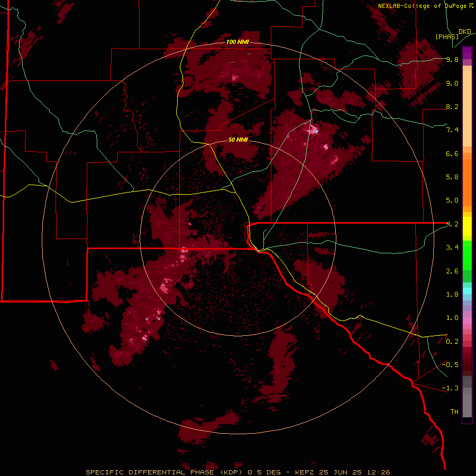Click the 8.2 scale value
The height and width of the screenshot is (476, 476).
pyautogui.click(x=452, y=107)
